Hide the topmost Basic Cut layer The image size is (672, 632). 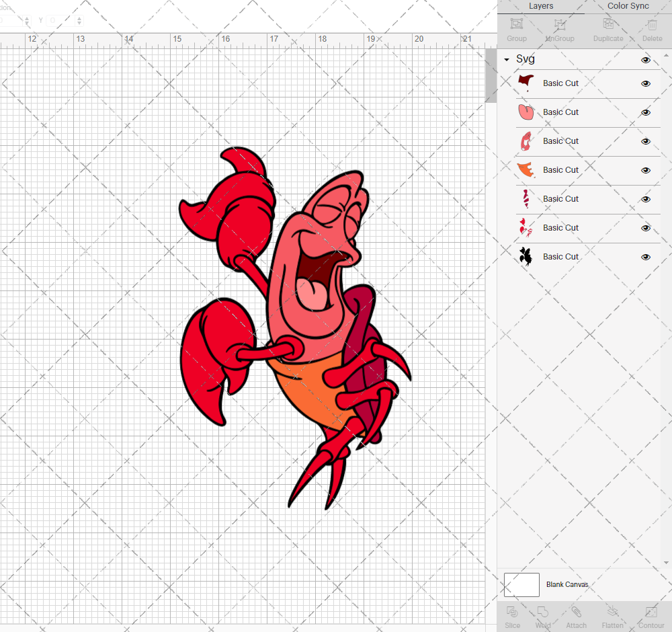(645, 83)
